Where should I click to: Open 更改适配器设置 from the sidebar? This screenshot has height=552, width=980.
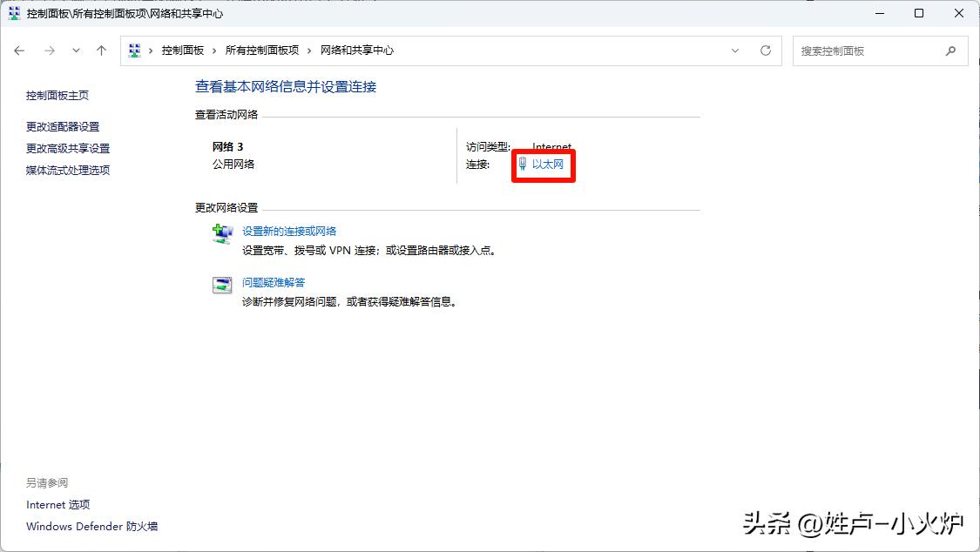coord(64,126)
